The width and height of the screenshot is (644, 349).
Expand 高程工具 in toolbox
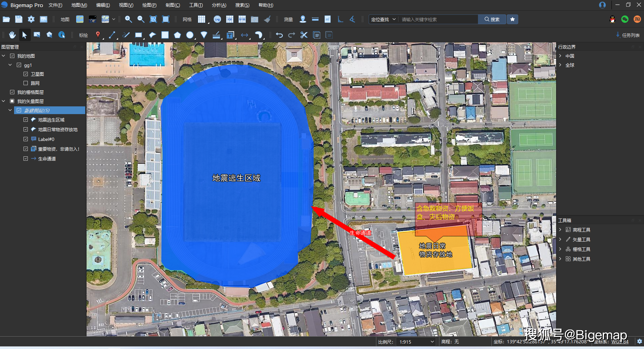coord(560,230)
